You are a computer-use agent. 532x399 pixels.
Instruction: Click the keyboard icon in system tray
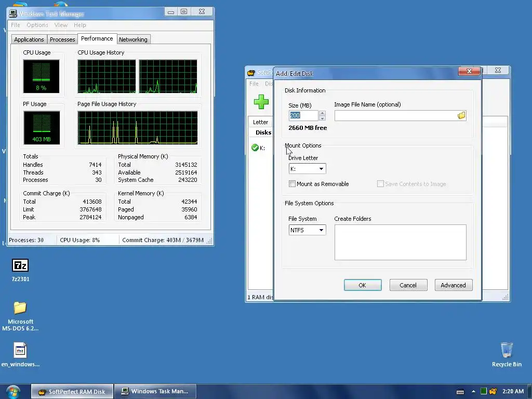click(460, 392)
